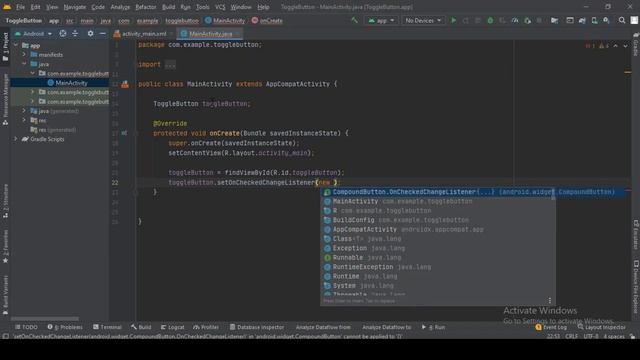Open the Refactor menu
The width and height of the screenshot is (640, 360).
146,7
